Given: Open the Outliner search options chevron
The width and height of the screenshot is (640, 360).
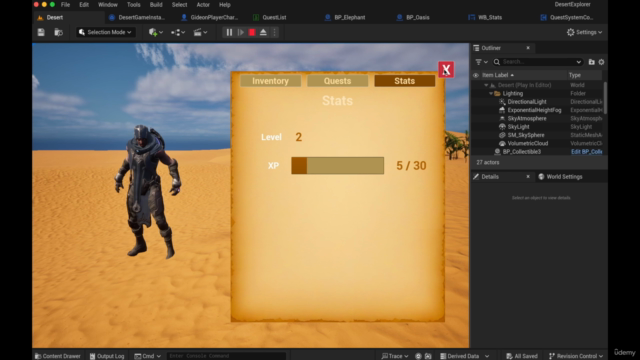Looking at the screenshot, I should (578, 62).
